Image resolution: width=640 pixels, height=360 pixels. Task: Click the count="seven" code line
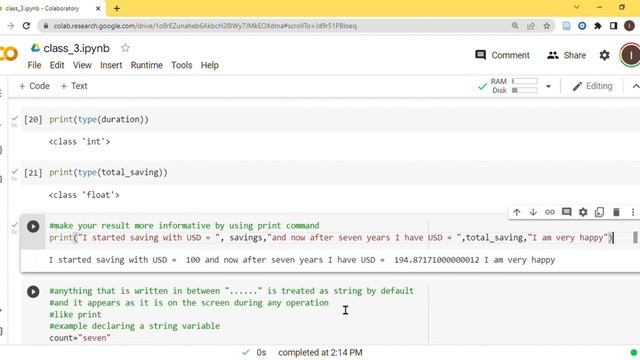[80, 338]
